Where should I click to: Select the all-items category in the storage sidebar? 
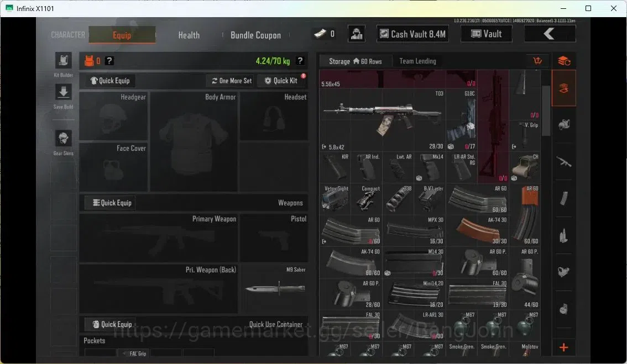click(564, 88)
